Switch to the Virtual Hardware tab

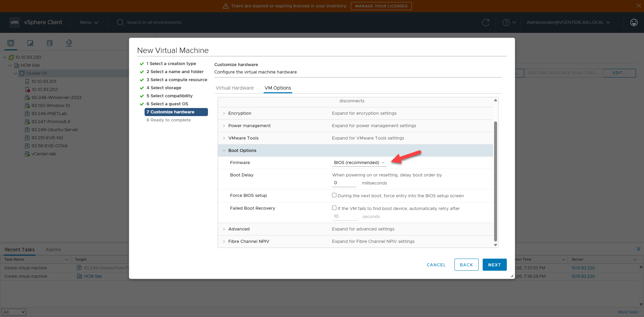click(234, 88)
